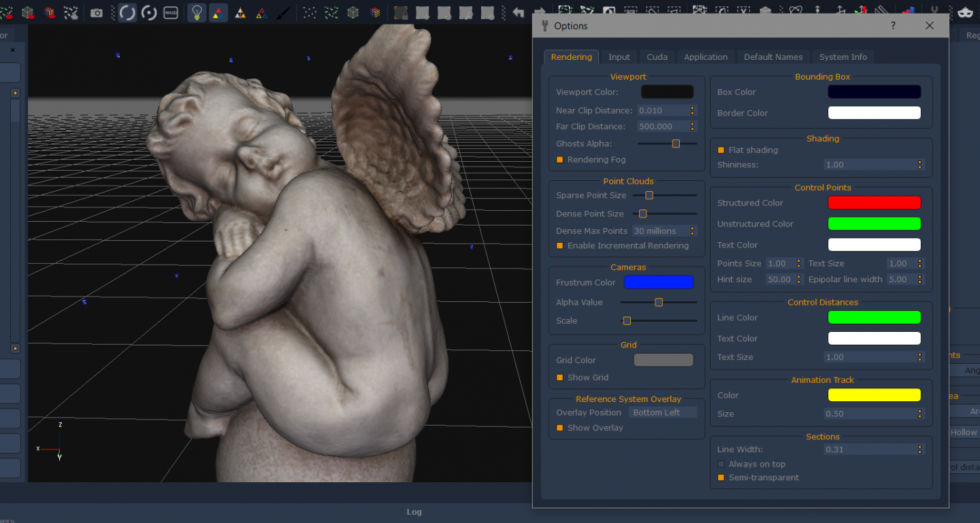This screenshot has width=980, height=523.
Task: Click the Near Clip Distance stepper arrows
Action: click(693, 110)
